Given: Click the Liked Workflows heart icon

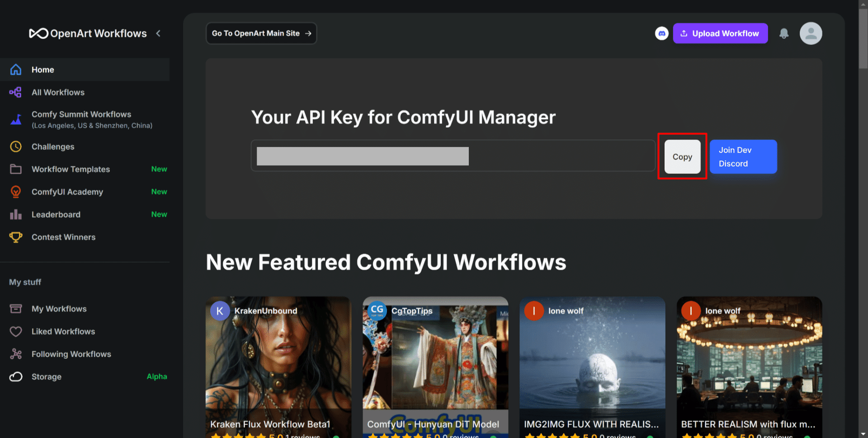Looking at the screenshot, I should [16, 331].
